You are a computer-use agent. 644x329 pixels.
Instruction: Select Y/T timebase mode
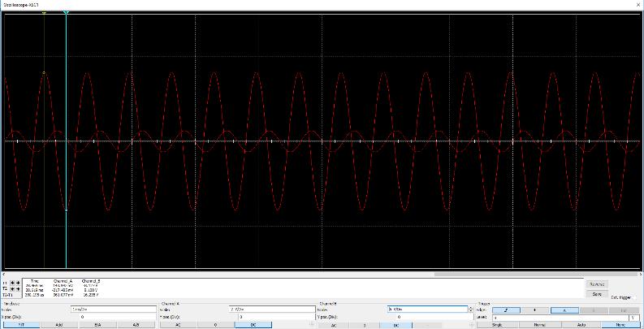point(22,325)
